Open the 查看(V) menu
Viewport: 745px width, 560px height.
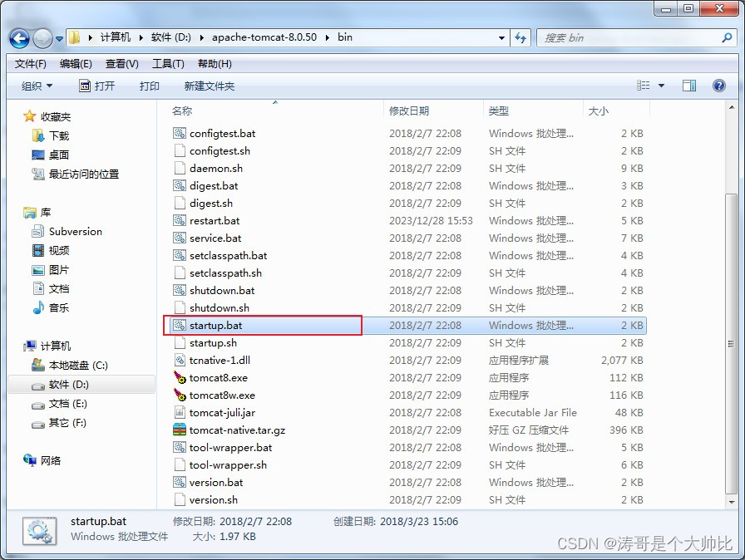coord(122,64)
